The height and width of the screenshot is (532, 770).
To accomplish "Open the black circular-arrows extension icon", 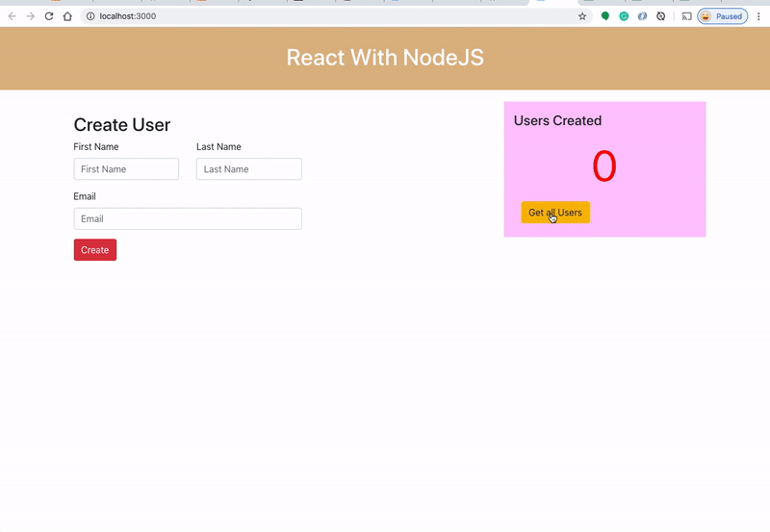I will [x=661, y=16].
